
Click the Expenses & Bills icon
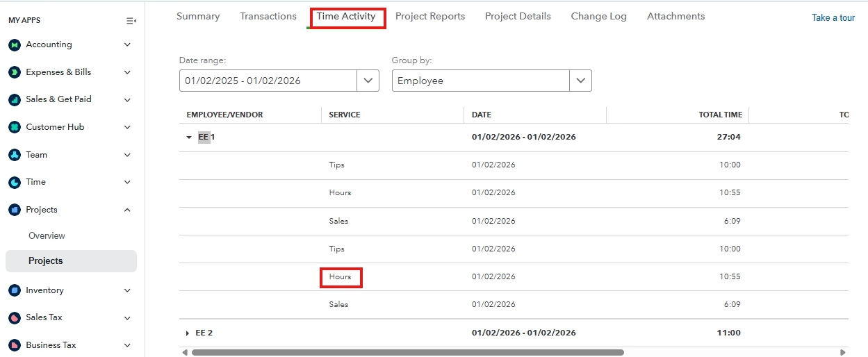point(15,72)
